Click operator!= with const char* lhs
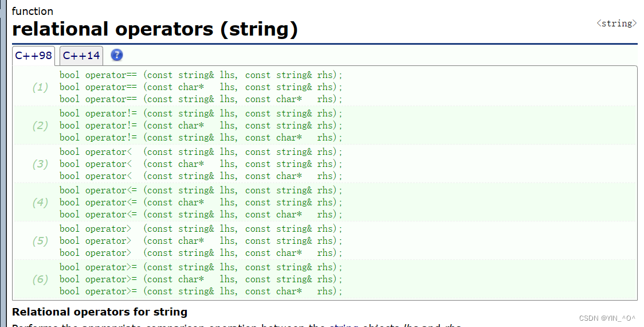The height and width of the screenshot is (327, 644). 201,126
